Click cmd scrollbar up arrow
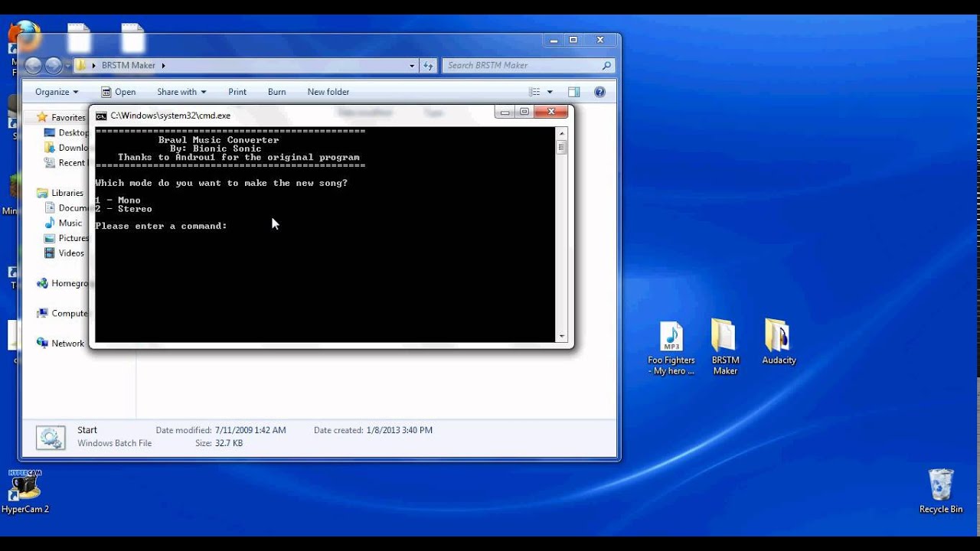Screen dimensions: 980x551 (x=562, y=132)
